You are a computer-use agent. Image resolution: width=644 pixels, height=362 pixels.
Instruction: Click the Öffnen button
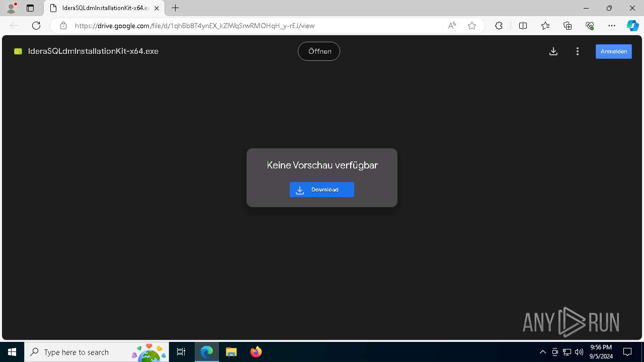pyautogui.click(x=319, y=51)
